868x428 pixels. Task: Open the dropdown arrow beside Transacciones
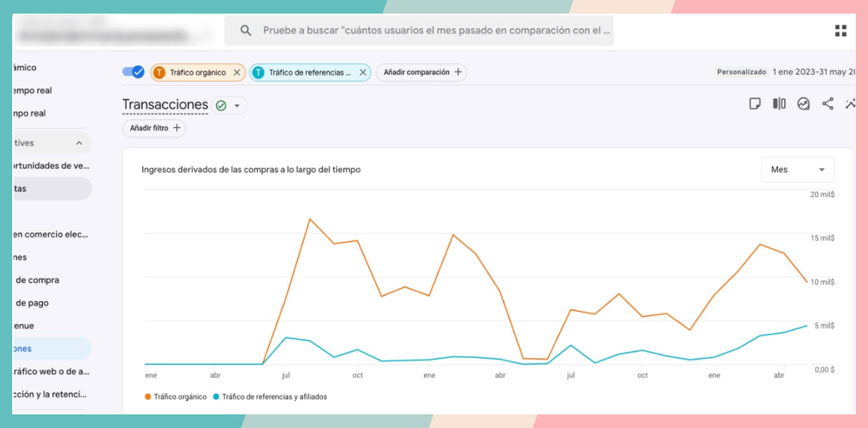coord(237,106)
